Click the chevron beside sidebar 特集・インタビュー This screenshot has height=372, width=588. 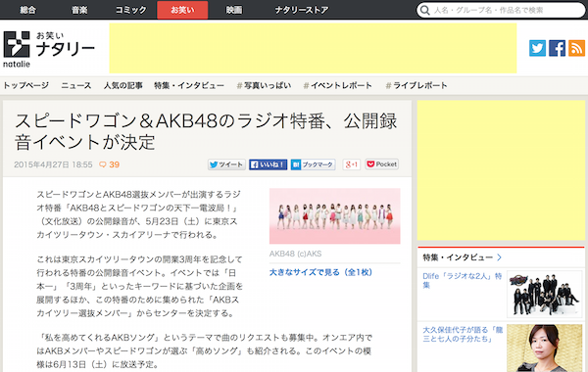(x=499, y=257)
